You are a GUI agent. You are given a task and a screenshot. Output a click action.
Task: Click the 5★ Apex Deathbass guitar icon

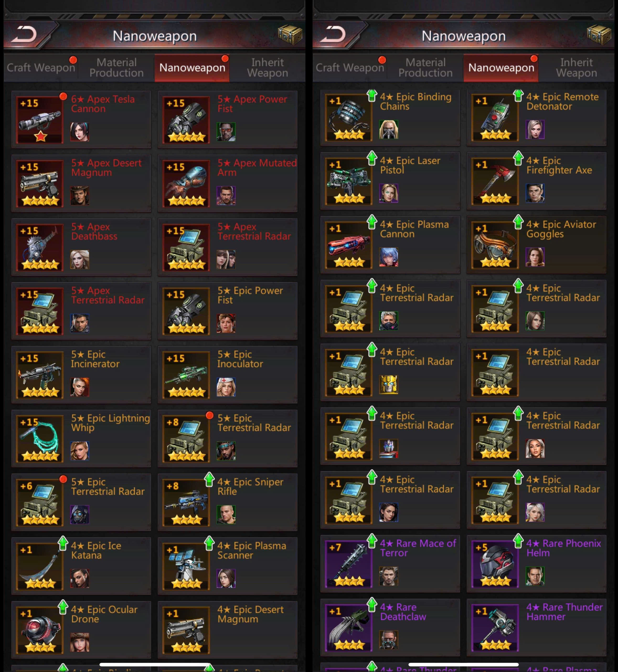click(40, 247)
